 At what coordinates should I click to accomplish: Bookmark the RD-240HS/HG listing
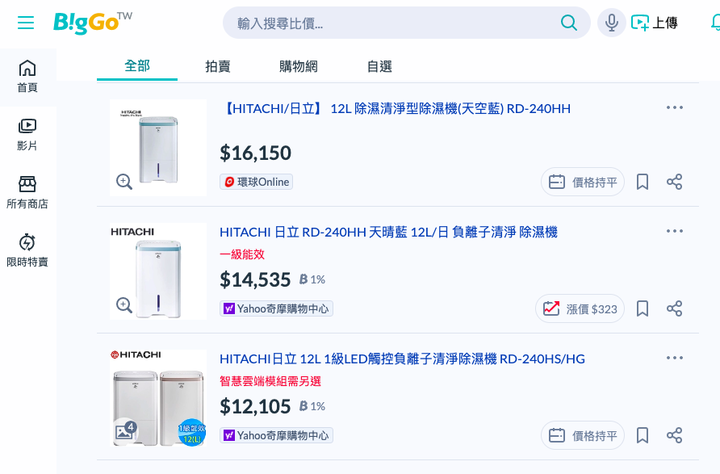(x=642, y=435)
